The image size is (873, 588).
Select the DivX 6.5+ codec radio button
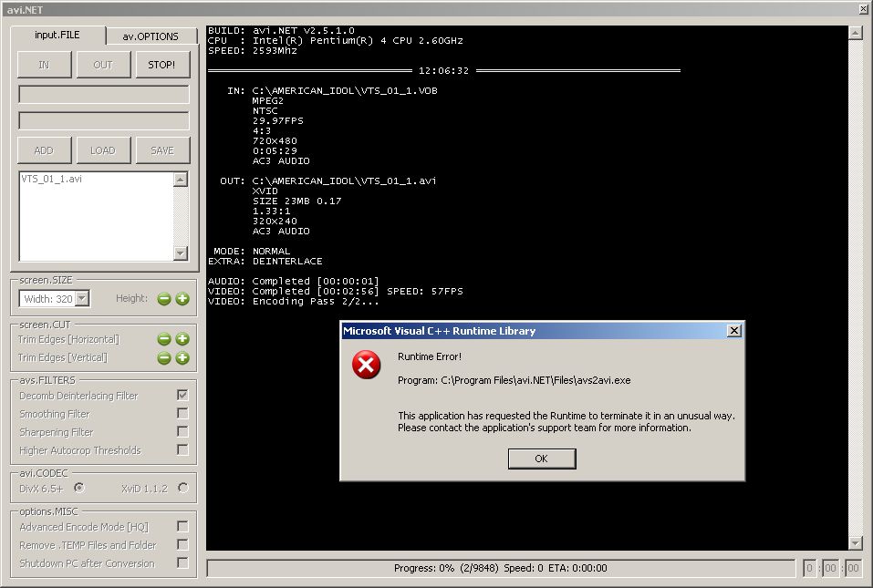(79, 488)
